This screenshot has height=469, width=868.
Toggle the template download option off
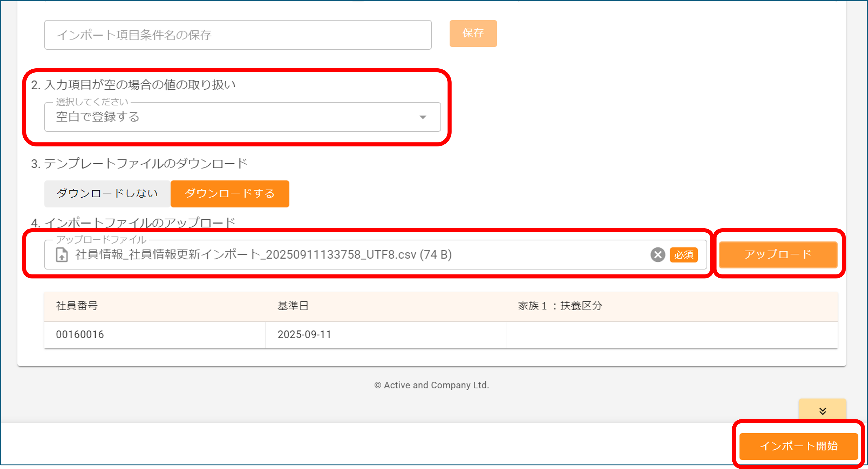(107, 193)
